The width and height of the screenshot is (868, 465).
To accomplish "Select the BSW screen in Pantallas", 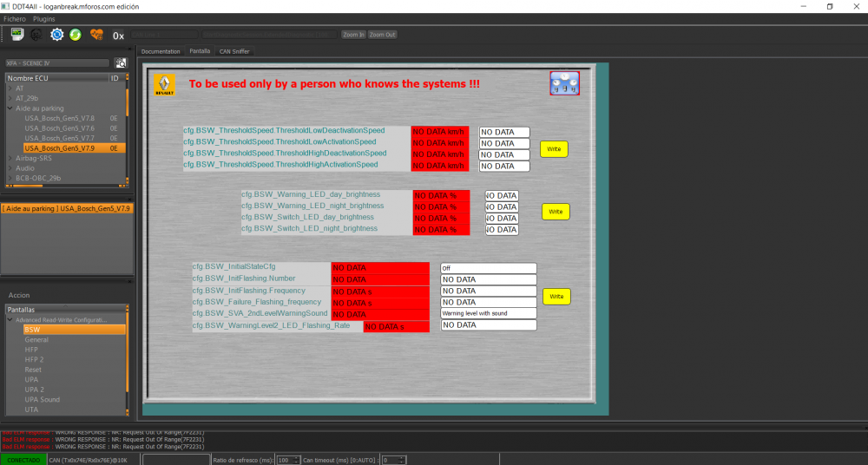I will (74, 330).
